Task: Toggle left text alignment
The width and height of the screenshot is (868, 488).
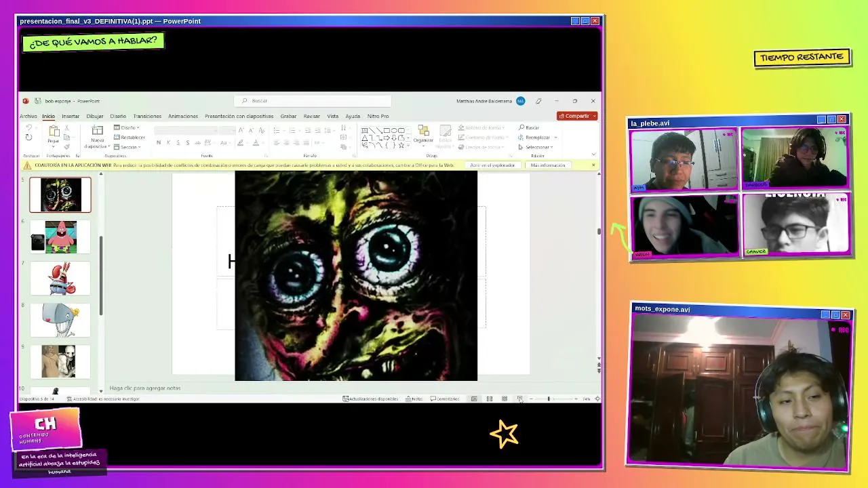Action: 276,143
